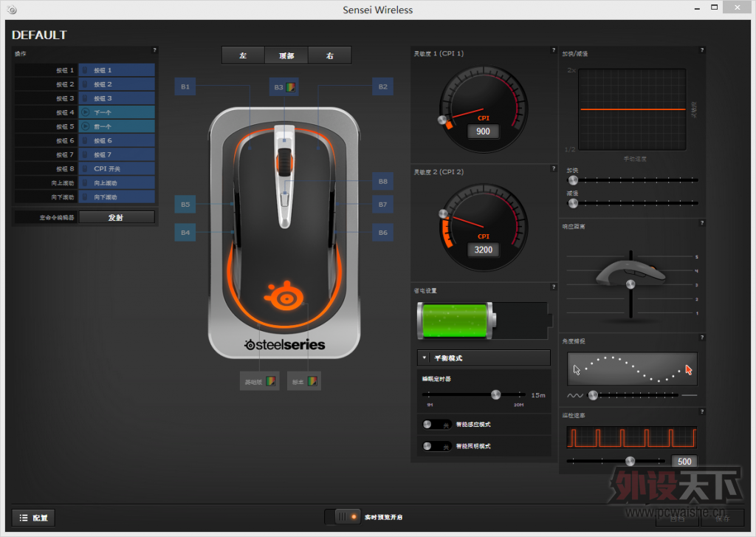Viewport: 756px width, 537px height.
Task: Click the acceleration curve graph
Action: click(x=632, y=109)
